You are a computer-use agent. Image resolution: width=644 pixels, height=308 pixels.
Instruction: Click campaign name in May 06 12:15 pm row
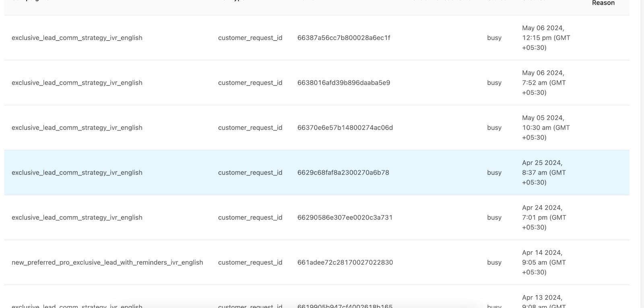(x=77, y=38)
